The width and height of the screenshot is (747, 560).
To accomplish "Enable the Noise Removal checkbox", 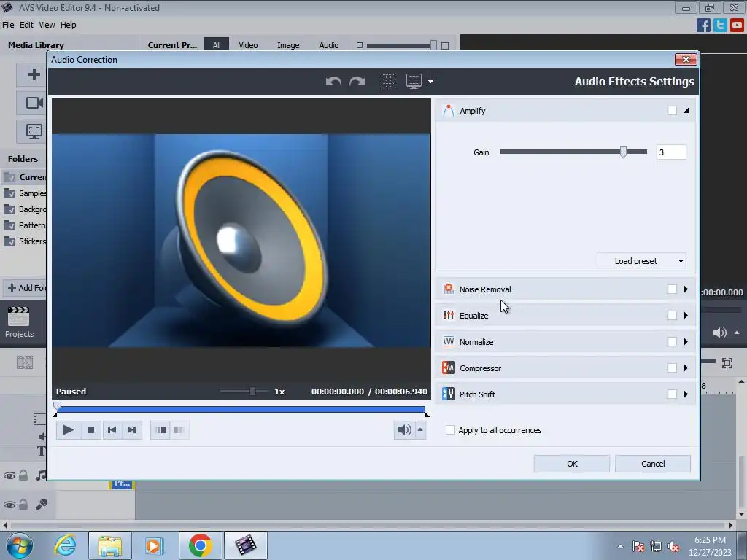I will pos(672,289).
